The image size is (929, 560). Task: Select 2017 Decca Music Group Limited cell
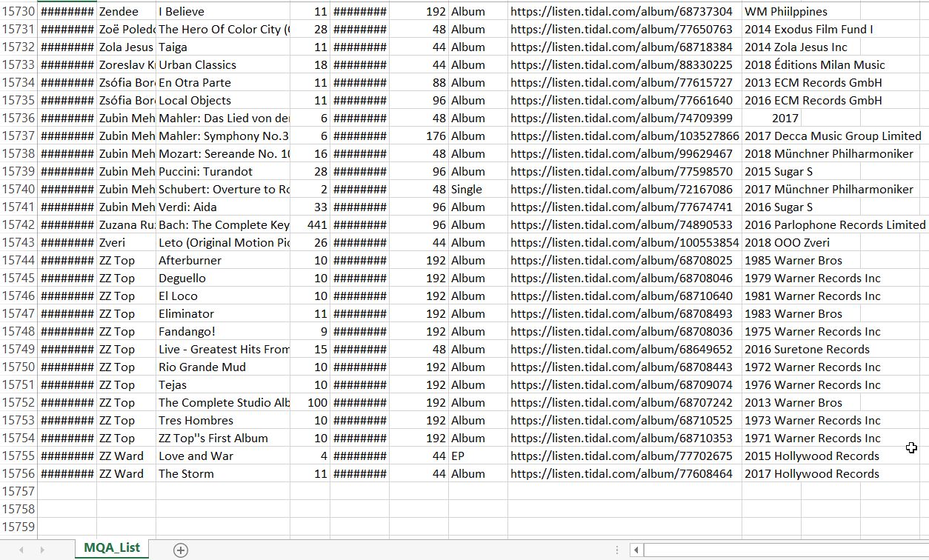pyautogui.click(x=833, y=136)
